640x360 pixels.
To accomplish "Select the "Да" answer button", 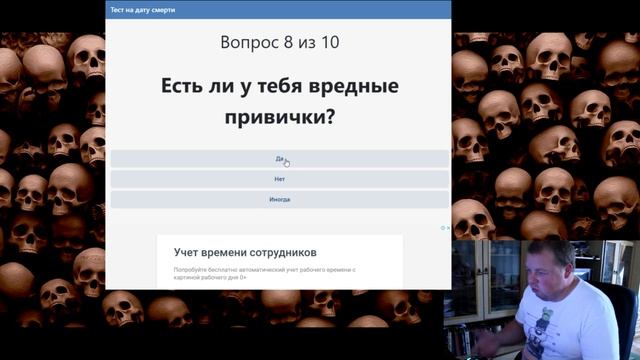I will tap(280, 159).
